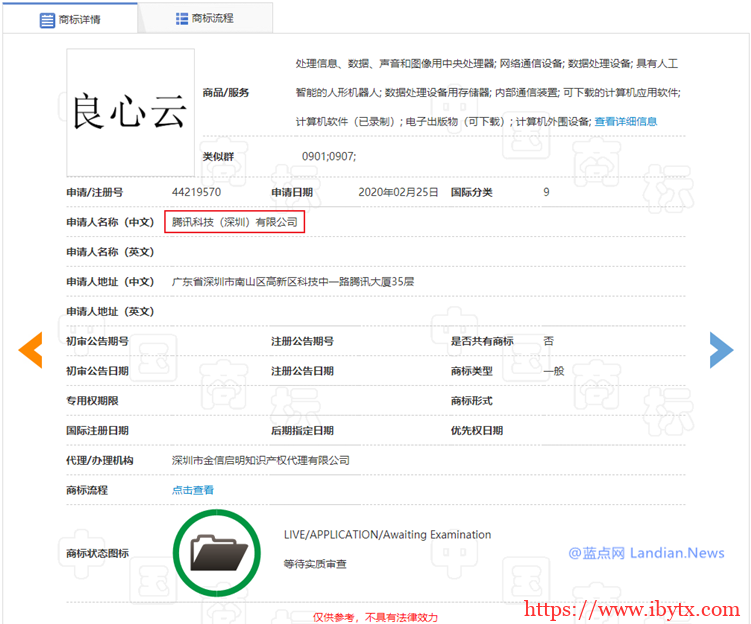Screen dimensions: 751x624
Task: Click the 商标流程 list icon
Action: 182,19
